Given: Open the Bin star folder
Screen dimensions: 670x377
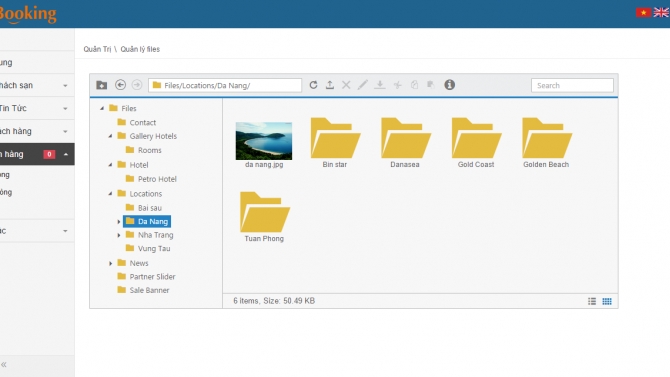Looking at the screenshot, I should pyautogui.click(x=335, y=143).
